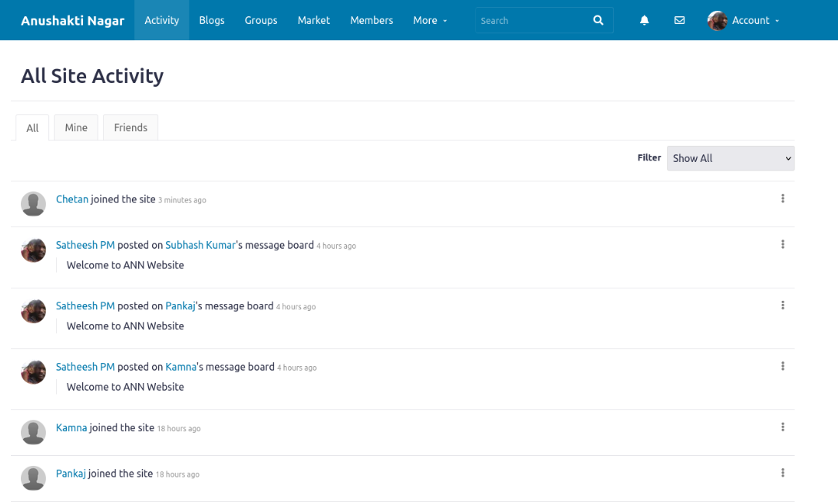
Task: Focus the Search input field
Action: (532, 20)
